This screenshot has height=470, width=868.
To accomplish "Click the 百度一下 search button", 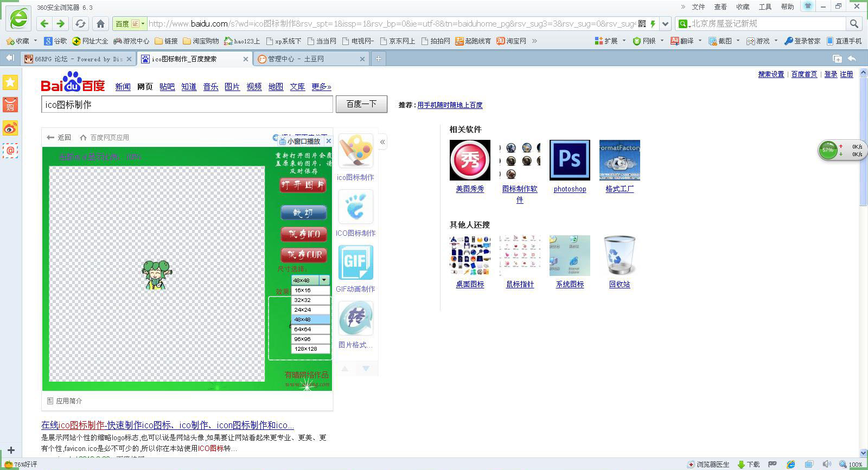I will click(361, 104).
